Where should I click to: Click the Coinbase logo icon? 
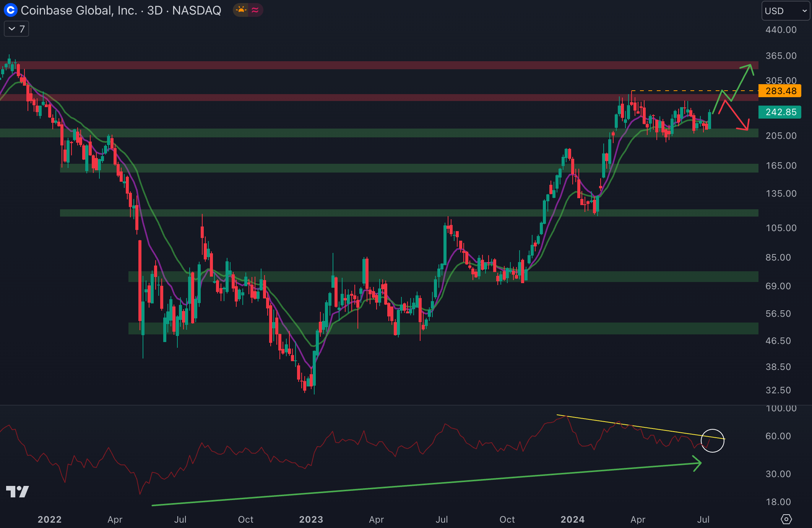coord(10,10)
